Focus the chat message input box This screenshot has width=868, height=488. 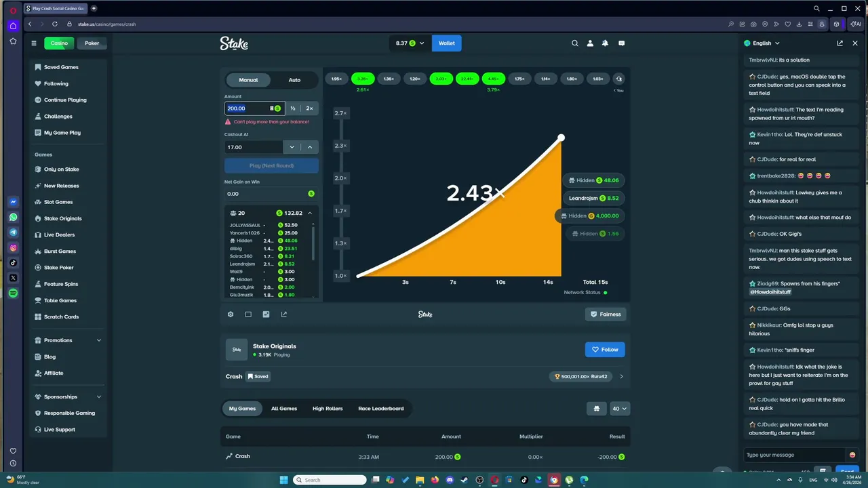794,455
